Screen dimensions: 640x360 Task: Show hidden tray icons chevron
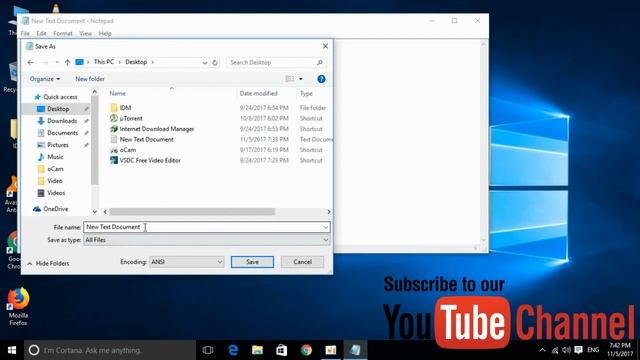(x=542, y=350)
